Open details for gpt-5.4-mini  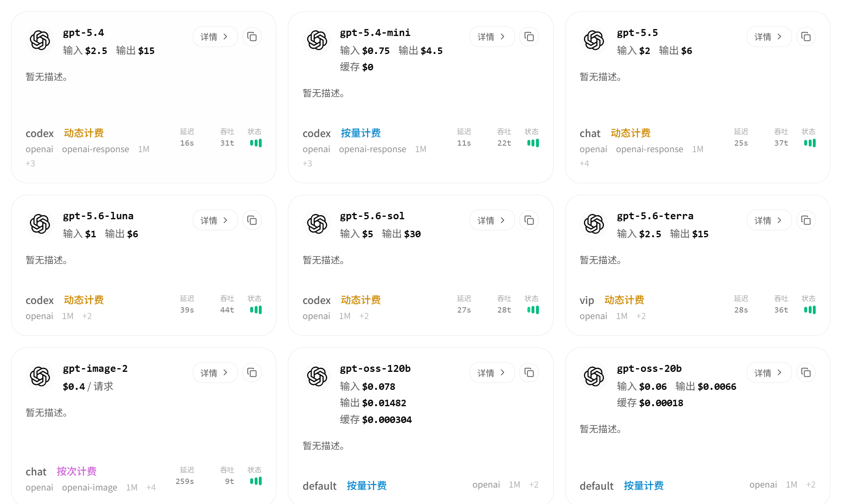(x=492, y=37)
